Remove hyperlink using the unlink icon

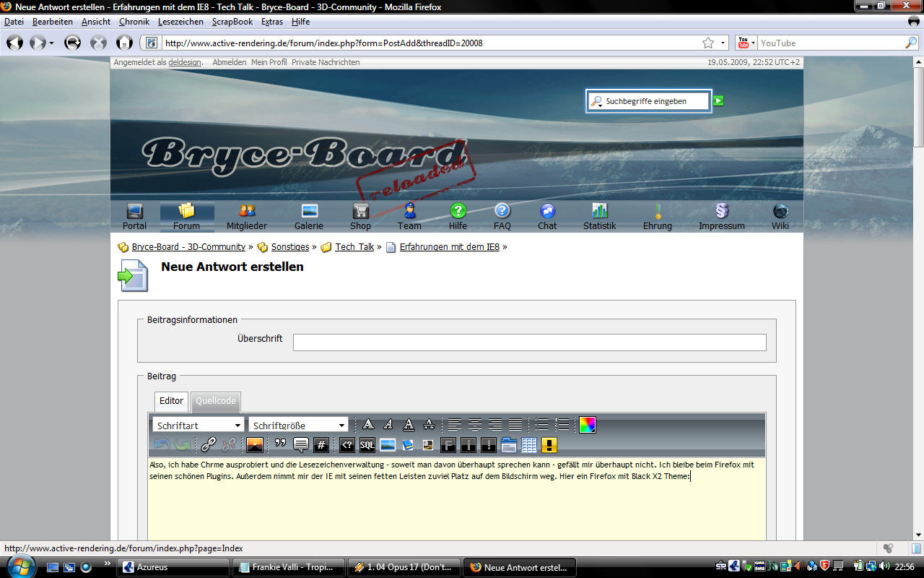click(x=229, y=445)
